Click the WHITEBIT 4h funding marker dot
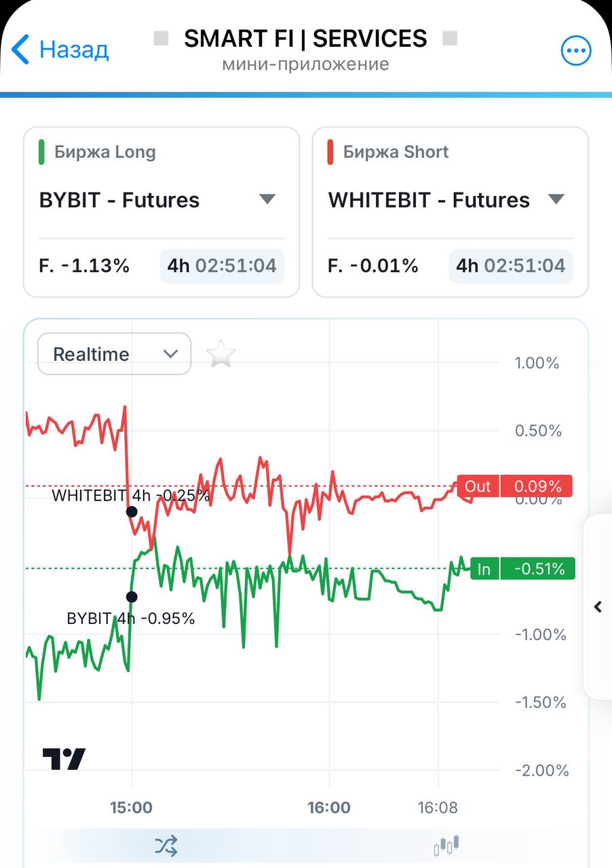This screenshot has width=612, height=868. (132, 511)
